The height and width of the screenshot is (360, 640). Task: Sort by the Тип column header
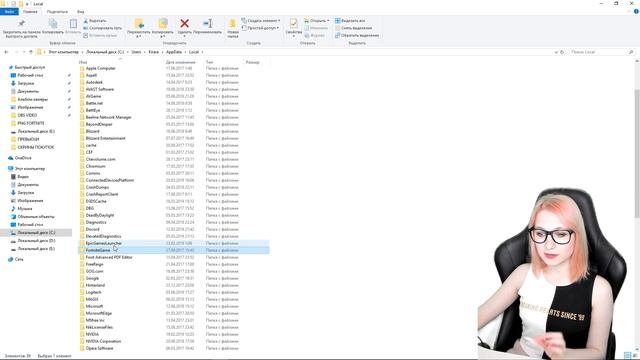coord(209,62)
